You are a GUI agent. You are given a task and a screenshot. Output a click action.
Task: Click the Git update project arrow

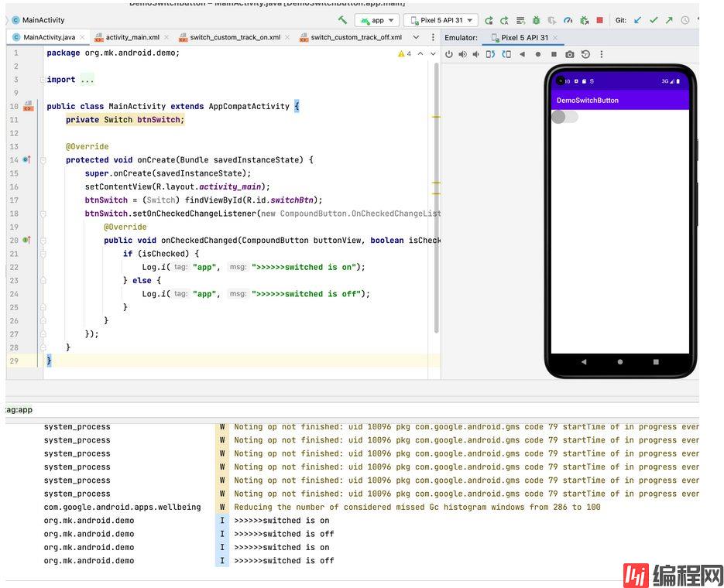637,20
